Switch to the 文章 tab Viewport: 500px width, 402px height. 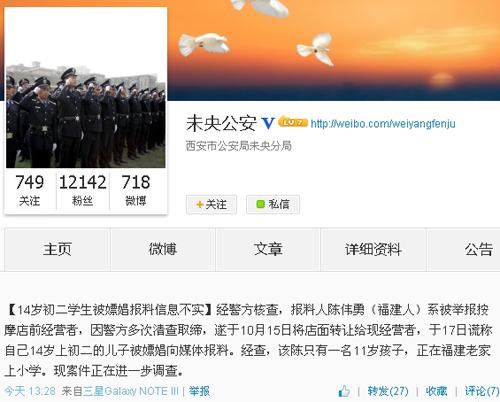point(268,249)
